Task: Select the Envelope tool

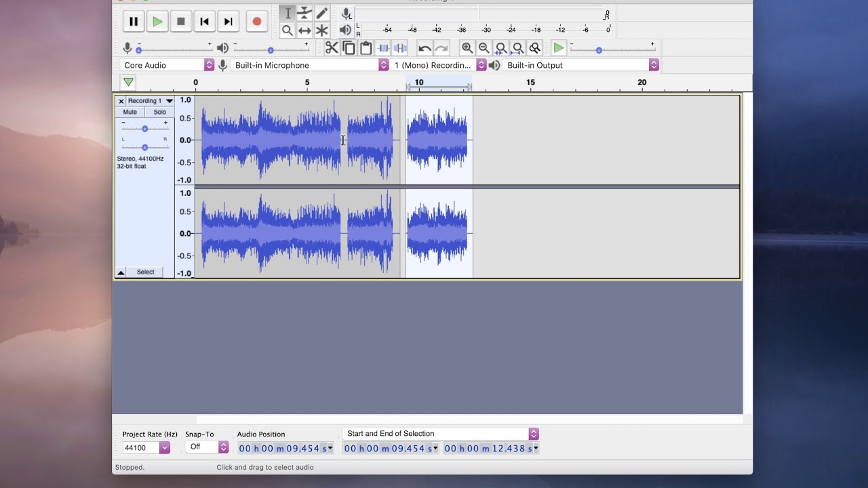Action: [304, 14]
